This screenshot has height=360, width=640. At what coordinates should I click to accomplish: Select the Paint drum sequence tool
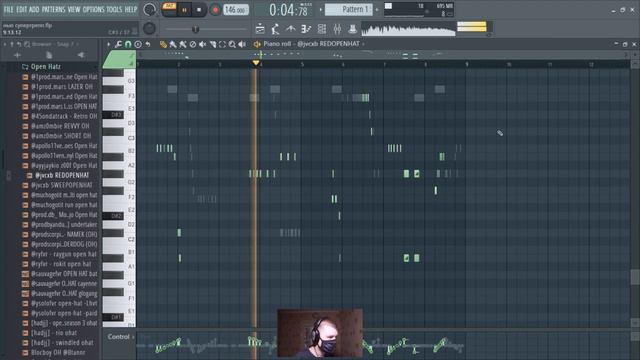[183, 44]
